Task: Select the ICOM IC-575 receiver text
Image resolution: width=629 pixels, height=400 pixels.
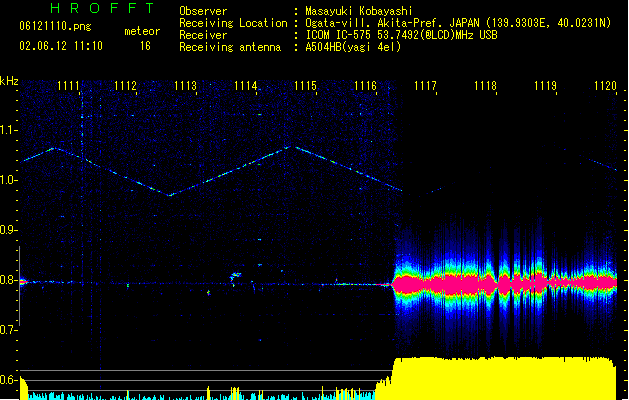Action: 401,35
